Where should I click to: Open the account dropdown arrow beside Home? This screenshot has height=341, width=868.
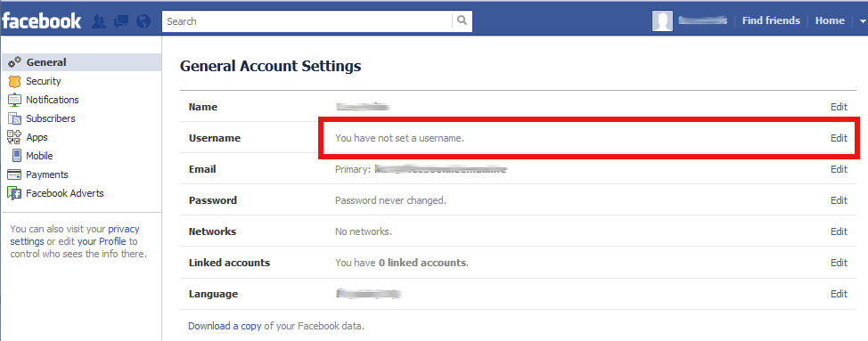pos(862,21)
